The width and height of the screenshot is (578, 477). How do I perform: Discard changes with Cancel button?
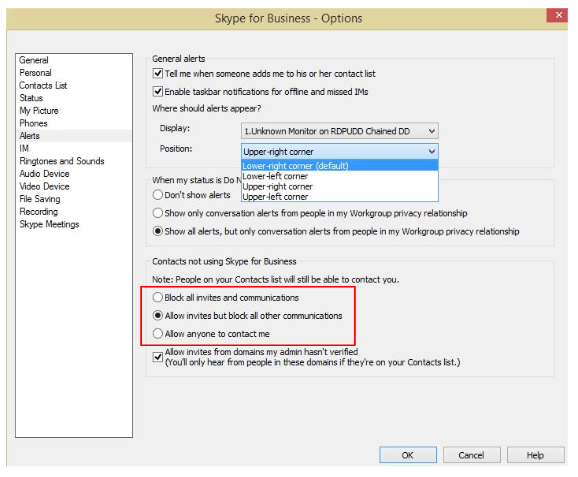[x=471, y=455]
